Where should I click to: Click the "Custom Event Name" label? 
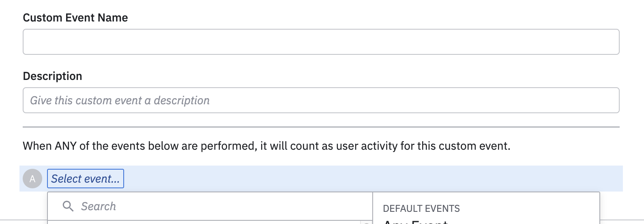(x=75, y=18)
